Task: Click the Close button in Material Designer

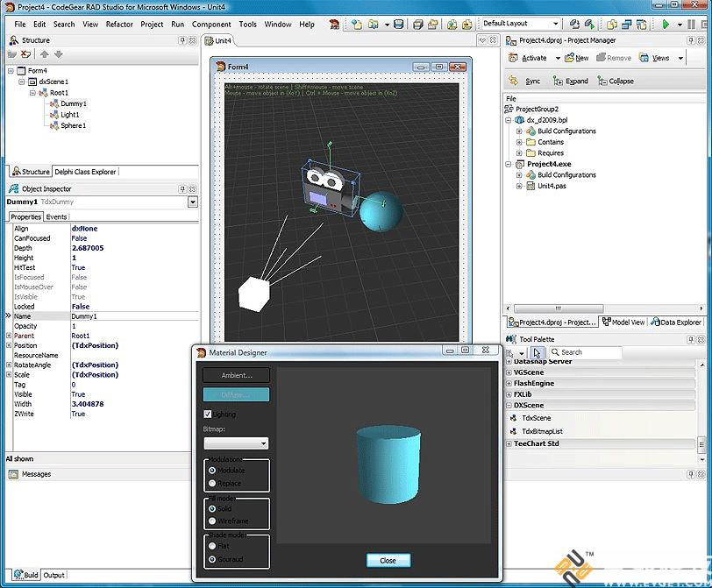Action: [388, 560]
